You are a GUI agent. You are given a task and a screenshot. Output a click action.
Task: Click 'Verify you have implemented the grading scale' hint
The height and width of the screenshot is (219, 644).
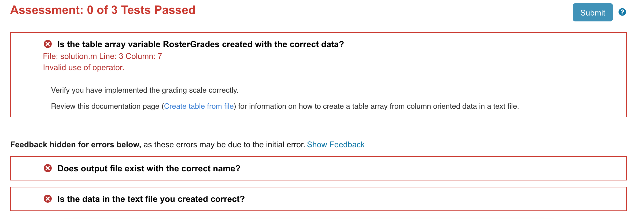click(x=145, y=90)
